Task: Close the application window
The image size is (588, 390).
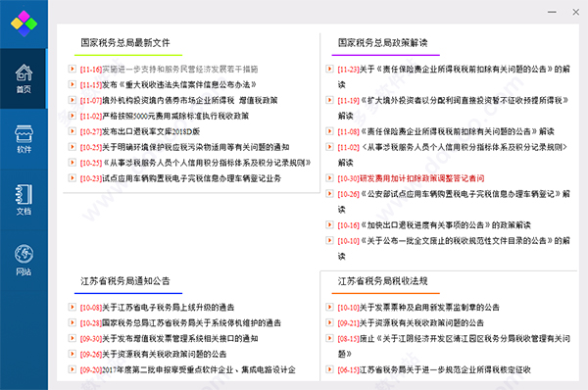Action: pyautogui.click(x=575, y=12)
